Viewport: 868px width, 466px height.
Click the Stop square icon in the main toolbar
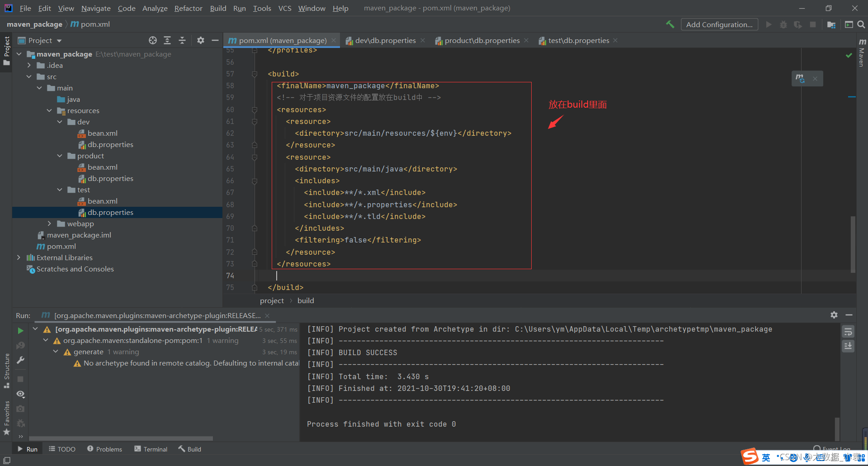click(x=813, y=24)
